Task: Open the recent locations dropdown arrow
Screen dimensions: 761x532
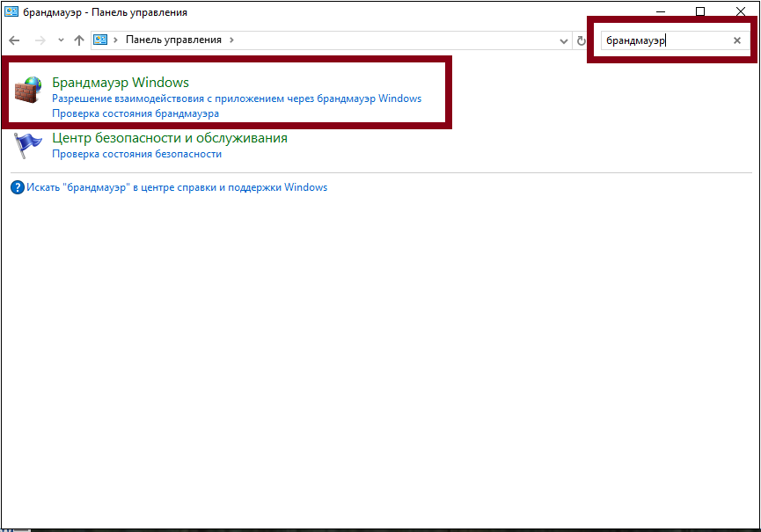Action: pos(60,40)
